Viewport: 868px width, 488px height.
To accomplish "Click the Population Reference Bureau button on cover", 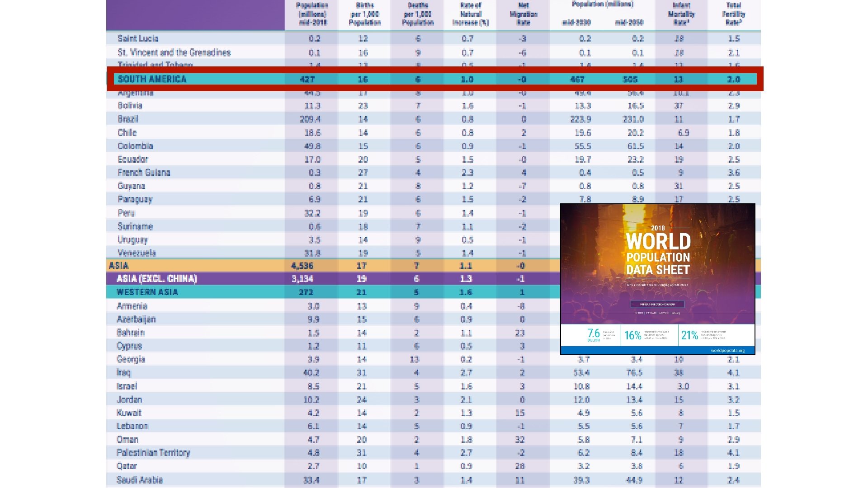I will [657, 304].
